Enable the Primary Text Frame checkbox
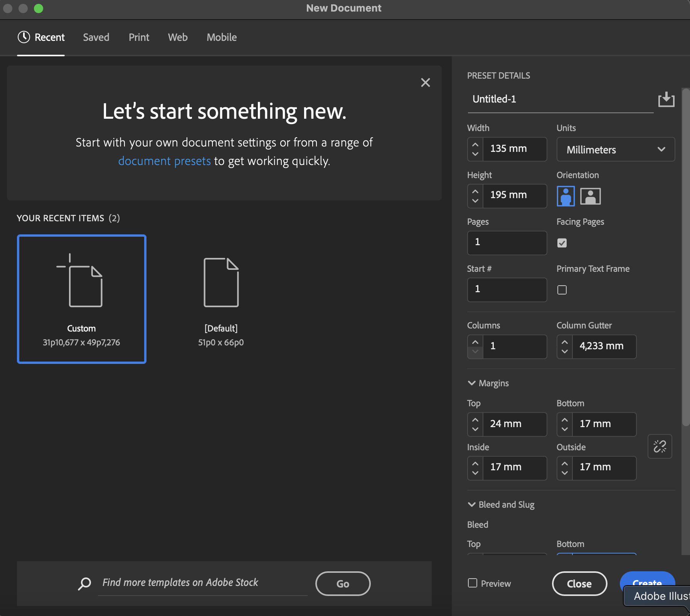690x616 pixels. tap(562, 290)
